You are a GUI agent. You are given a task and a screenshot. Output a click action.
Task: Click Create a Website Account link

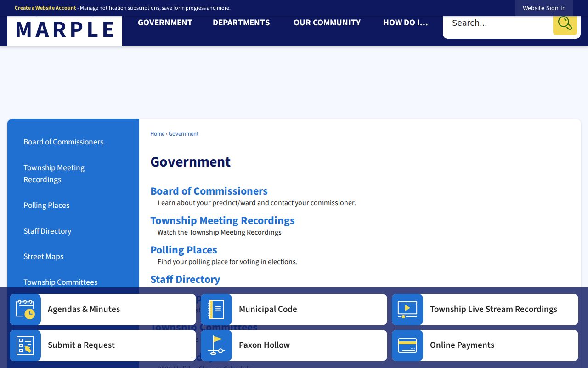pos(45,8)
